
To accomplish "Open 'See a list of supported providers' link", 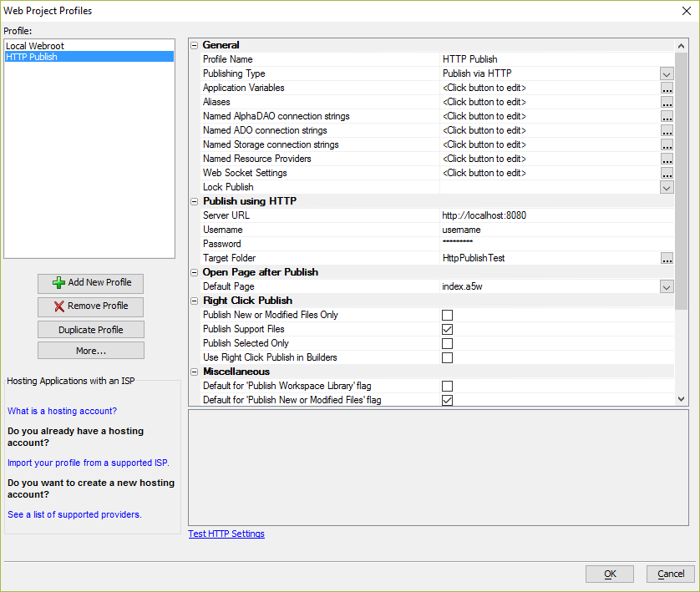I will click(74, 514).
